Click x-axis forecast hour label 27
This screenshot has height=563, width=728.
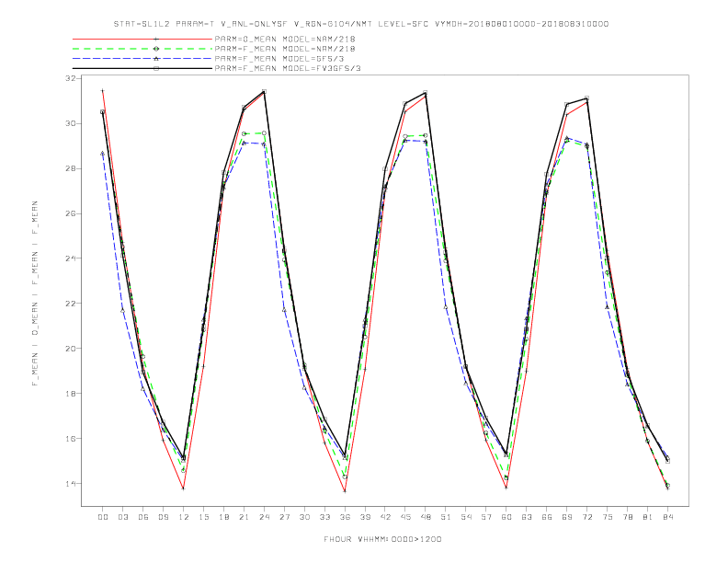pos(284,517)
